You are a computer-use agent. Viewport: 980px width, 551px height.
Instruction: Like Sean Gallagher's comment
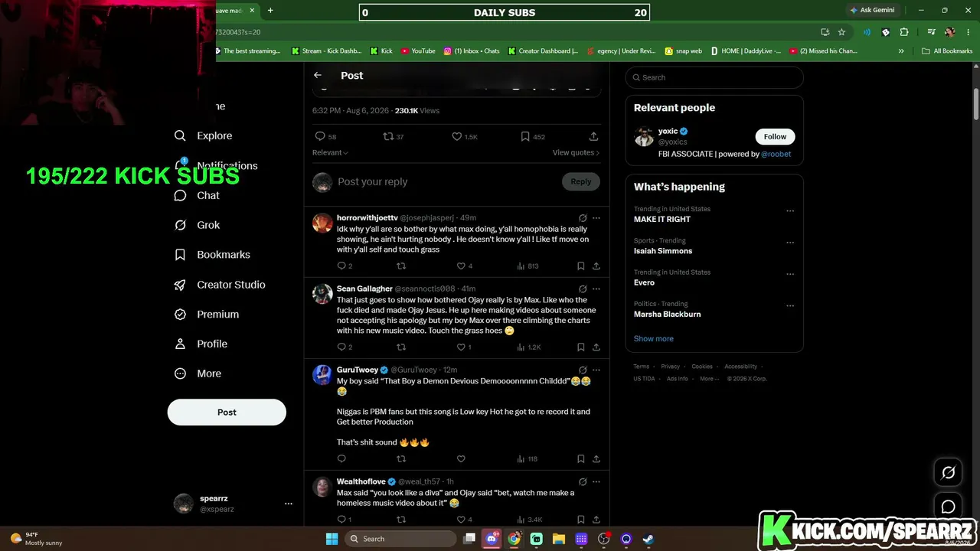coord(461,347)
